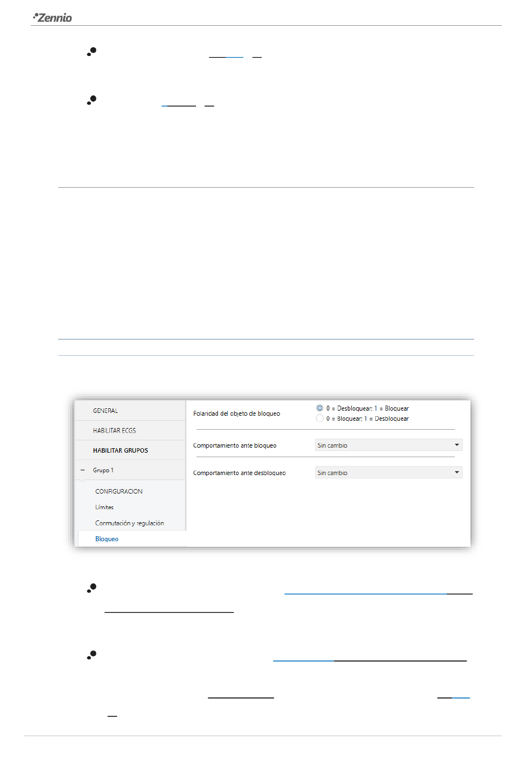Open 'Conmutación y regulación' section

[x=129, y=523]
